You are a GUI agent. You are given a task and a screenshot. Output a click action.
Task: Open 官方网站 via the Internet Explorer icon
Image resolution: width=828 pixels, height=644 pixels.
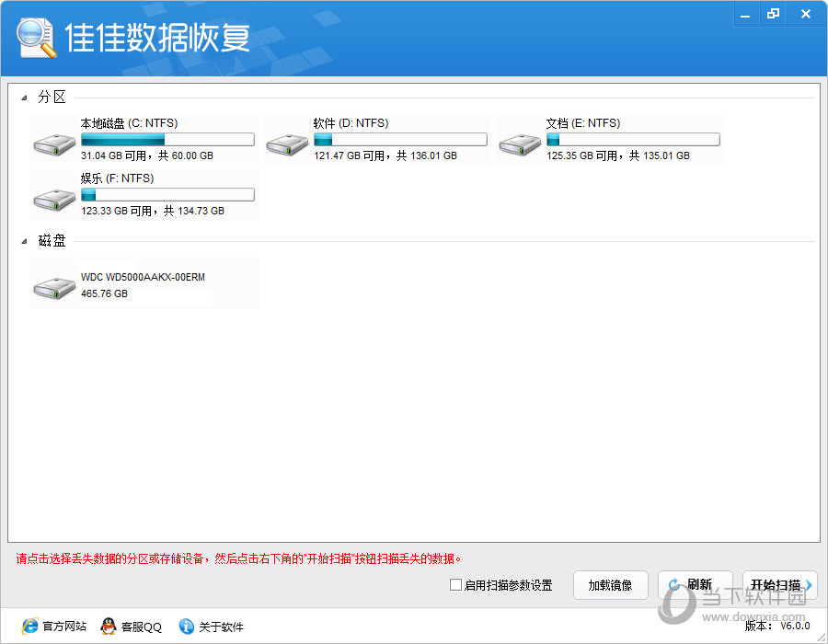(x=30, y=627)
